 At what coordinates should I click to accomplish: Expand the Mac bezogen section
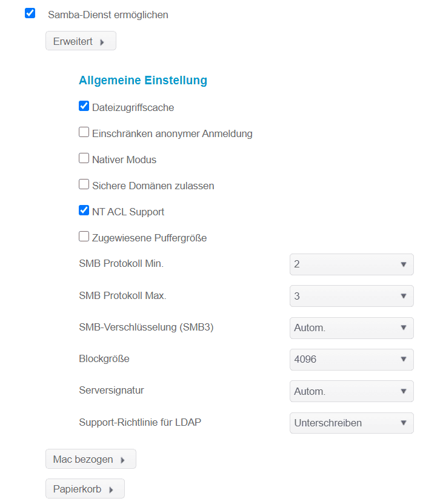(90, 459)
